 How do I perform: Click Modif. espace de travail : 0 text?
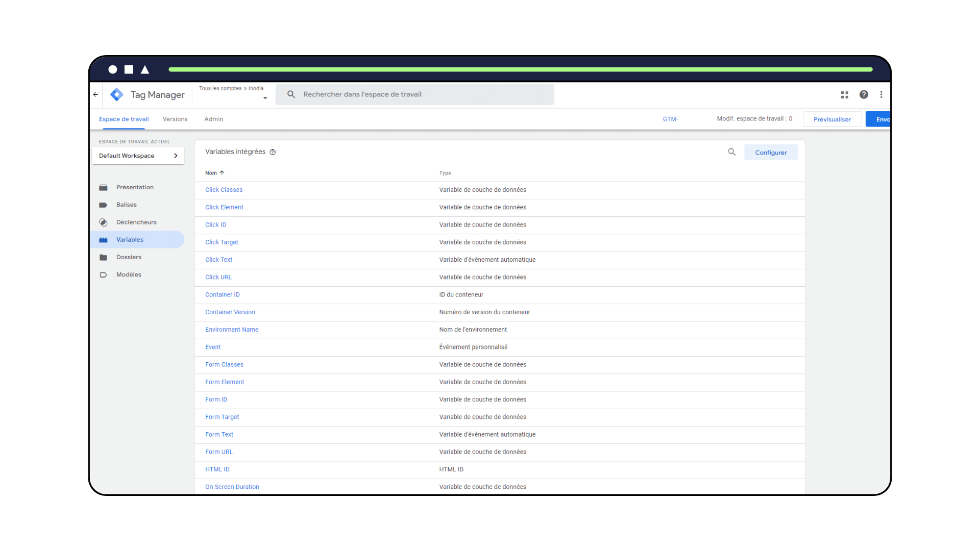[x=754, y=118]
